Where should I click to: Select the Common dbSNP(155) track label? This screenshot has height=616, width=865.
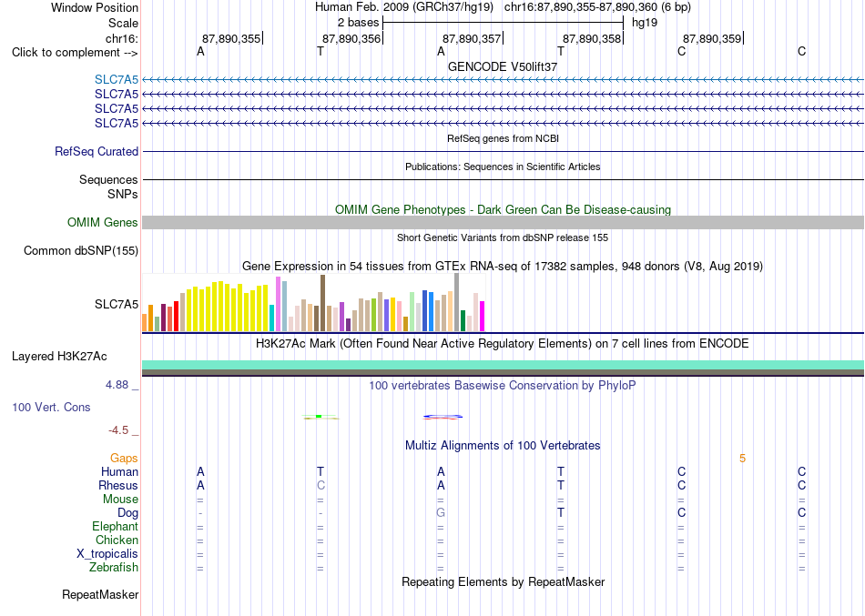[x=81, y=250]
